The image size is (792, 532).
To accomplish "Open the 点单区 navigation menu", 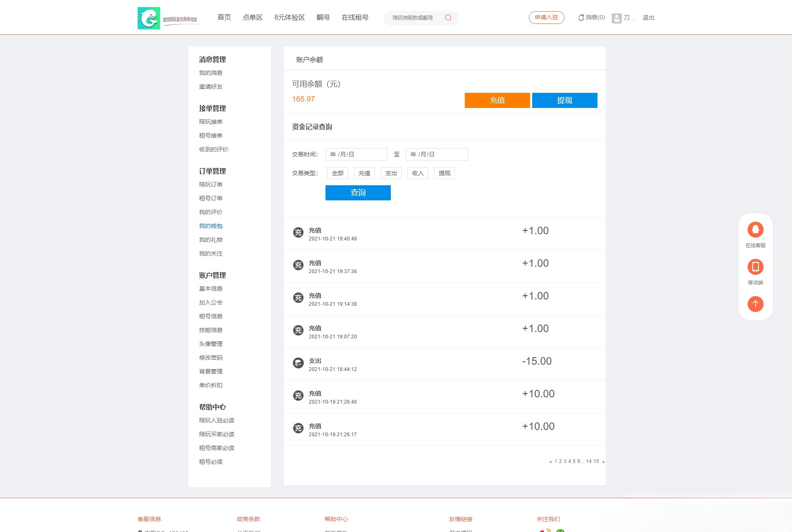I will point(252,18).
